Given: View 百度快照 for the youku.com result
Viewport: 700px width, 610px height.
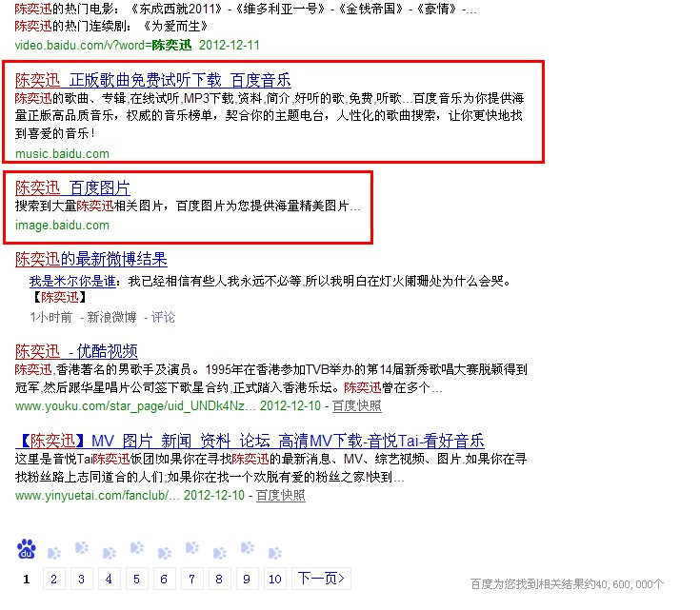Looking at the screenshot, I should 356,405.
